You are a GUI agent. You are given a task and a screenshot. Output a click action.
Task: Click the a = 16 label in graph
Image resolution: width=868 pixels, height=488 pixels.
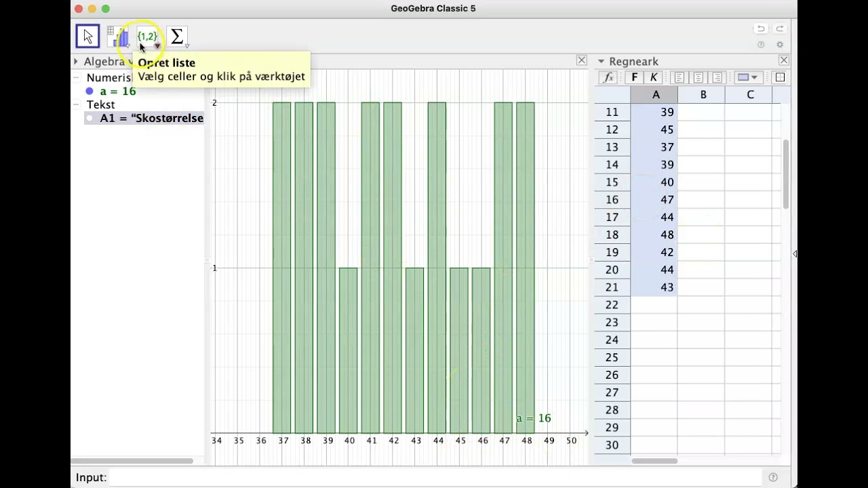534,418
